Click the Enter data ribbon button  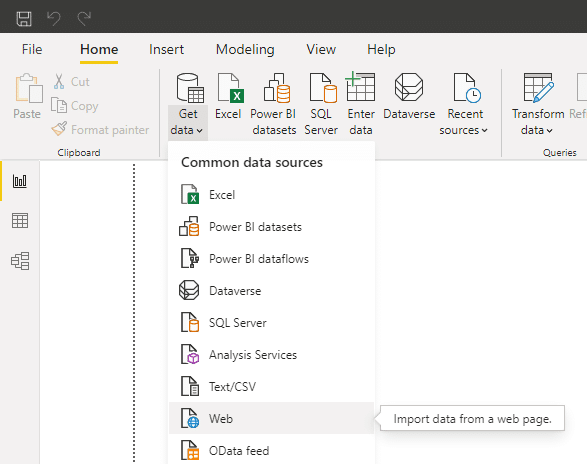pyautogui.click(x=361, y=104)
